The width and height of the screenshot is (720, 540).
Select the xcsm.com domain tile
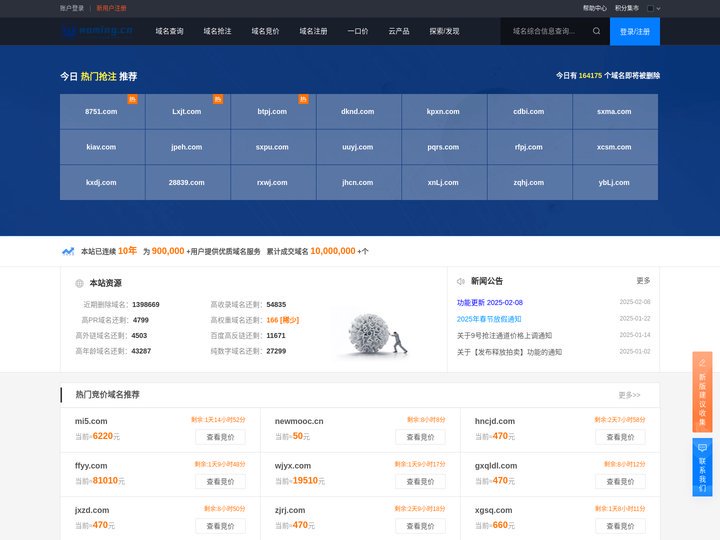615,147
